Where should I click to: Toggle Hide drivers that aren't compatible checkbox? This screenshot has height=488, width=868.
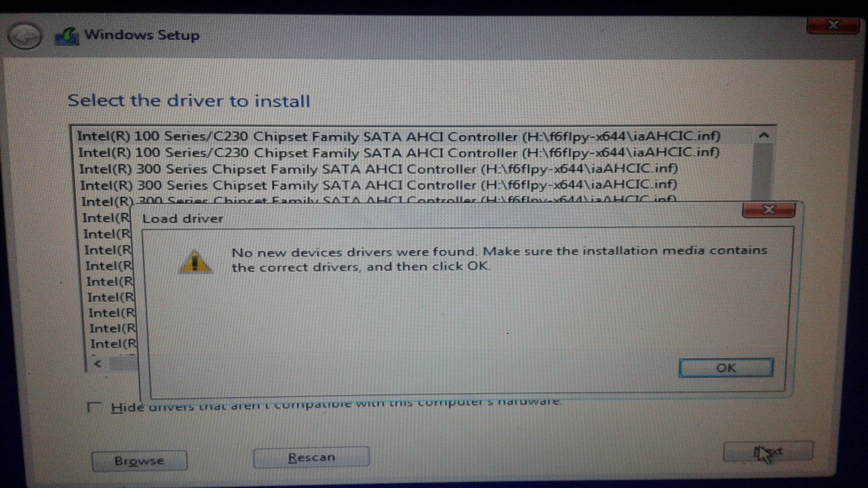click(x=95, y=407)
